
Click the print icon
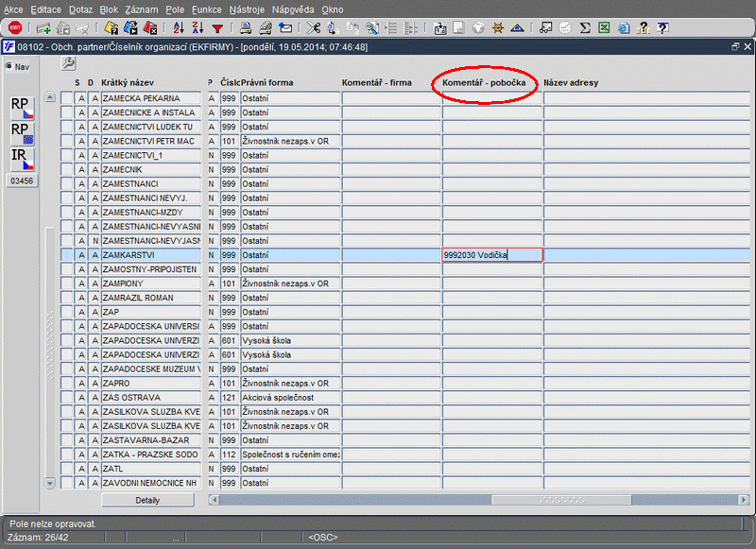(x=246, y=28)
